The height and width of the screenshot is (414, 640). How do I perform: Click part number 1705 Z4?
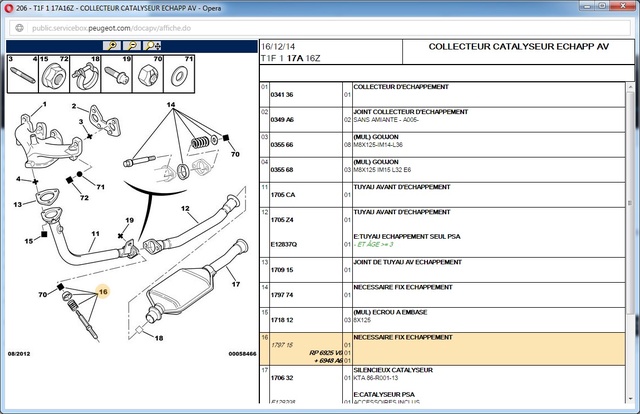click(x=282, y=220)
